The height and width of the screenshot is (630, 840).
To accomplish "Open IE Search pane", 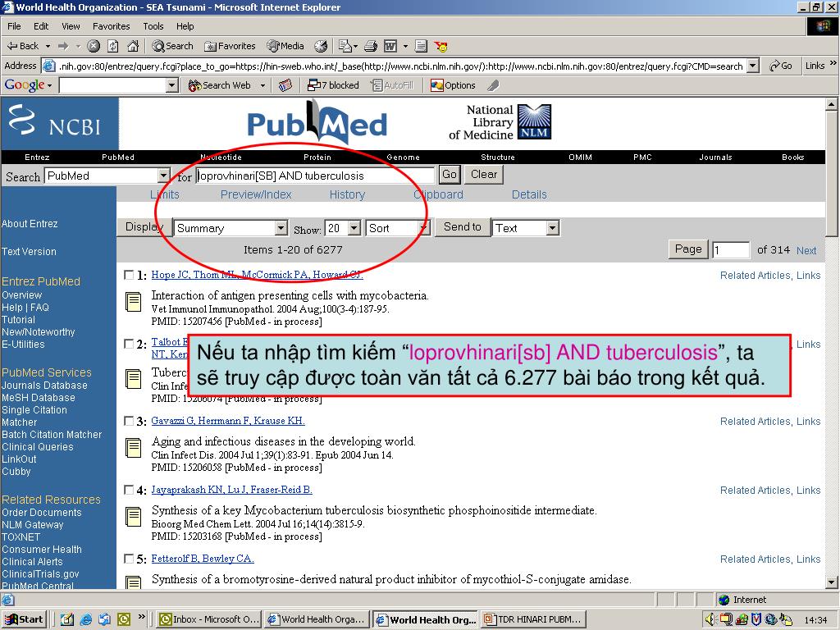I will pos(172,46).
